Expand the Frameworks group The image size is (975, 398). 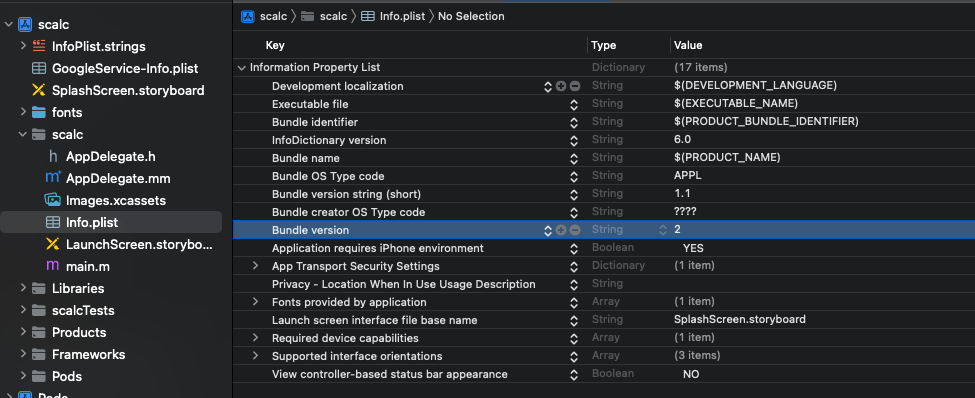click(x=23, y=354)
